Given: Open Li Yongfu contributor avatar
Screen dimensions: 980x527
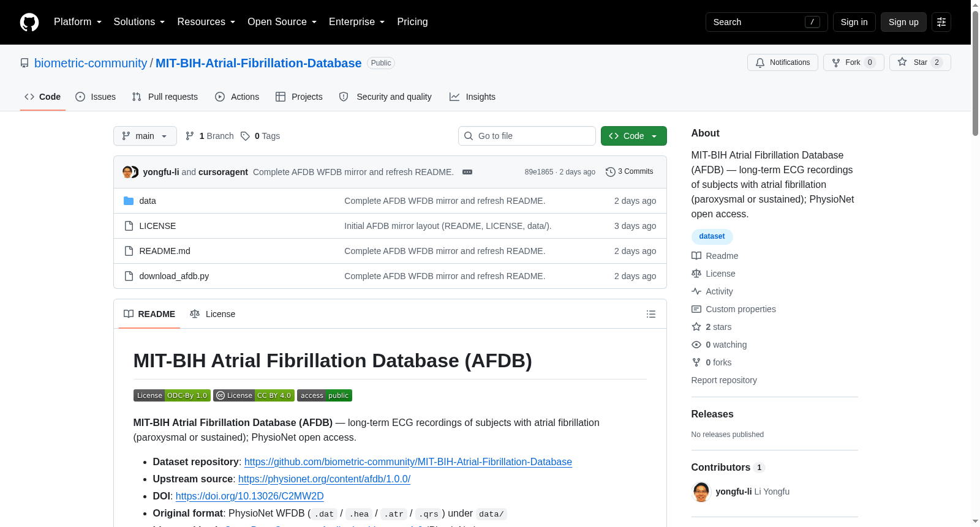Looking at the screenshot, I should (x=701, y=491).
